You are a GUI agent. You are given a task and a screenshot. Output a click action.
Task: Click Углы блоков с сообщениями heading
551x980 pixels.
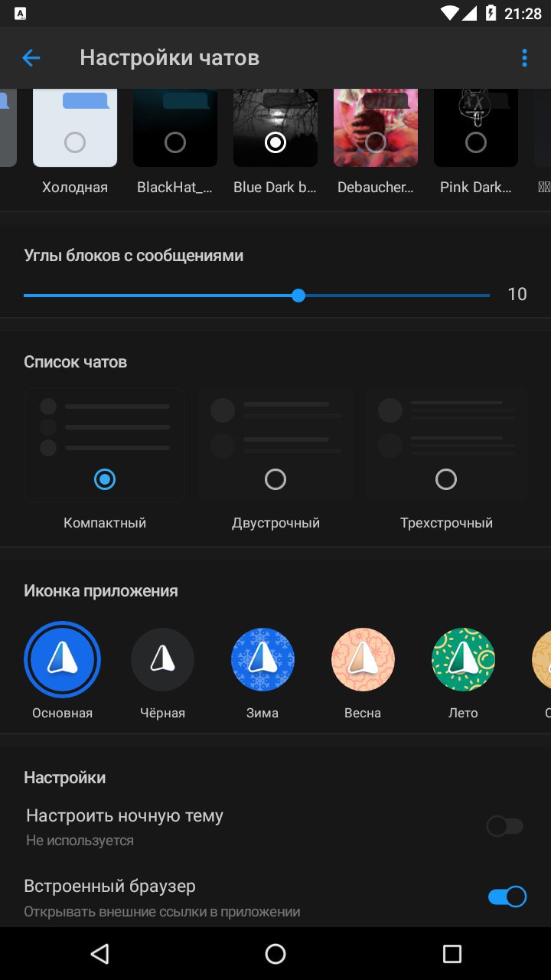tap(133, 256)
